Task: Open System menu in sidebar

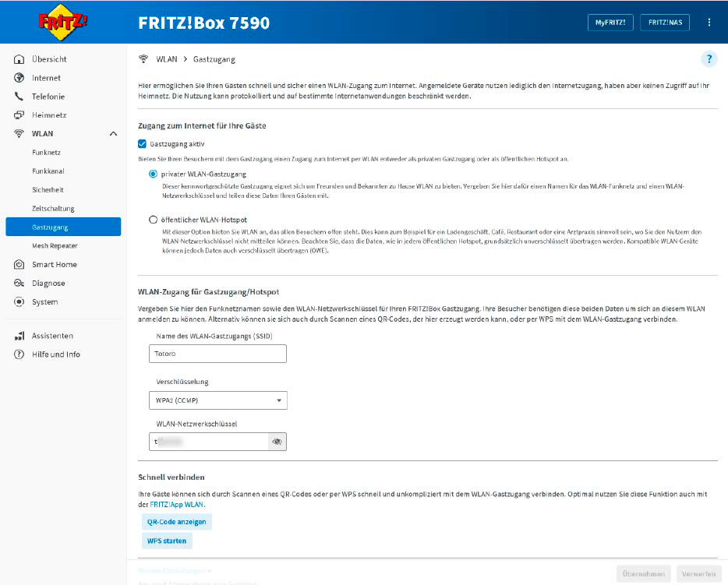Action: pos(45,301)
